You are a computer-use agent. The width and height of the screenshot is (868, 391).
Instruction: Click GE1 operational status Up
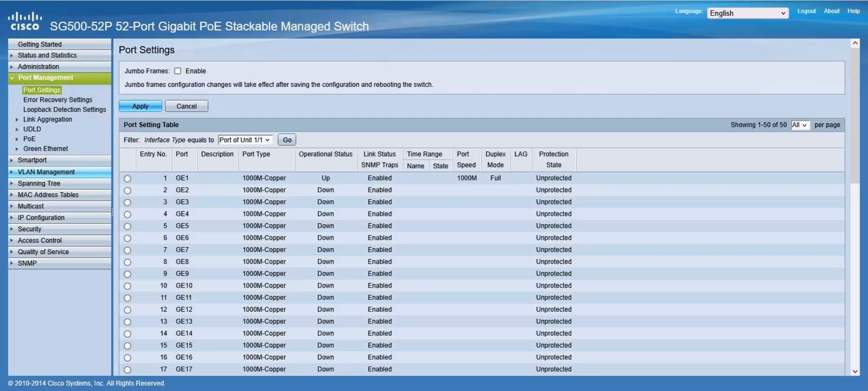coord(325,178)
